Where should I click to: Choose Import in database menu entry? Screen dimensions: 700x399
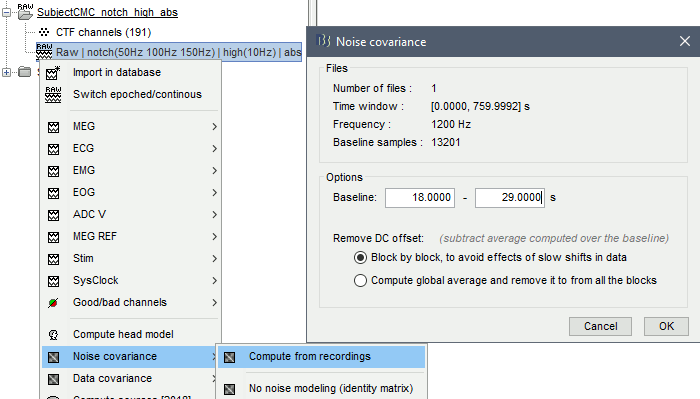coord(131,72)
